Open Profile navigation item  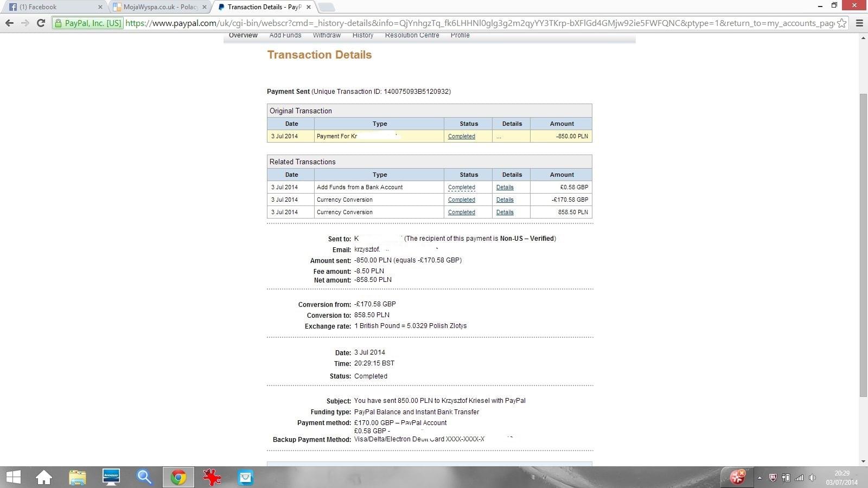[460, 35]
